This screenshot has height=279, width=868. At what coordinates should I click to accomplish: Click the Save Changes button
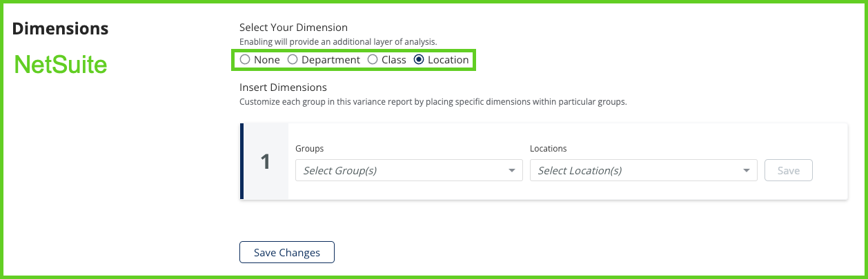coord(286,252)
